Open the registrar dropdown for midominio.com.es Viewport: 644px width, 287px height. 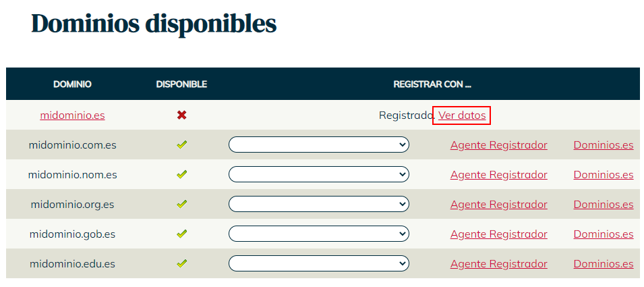(318, 145)
